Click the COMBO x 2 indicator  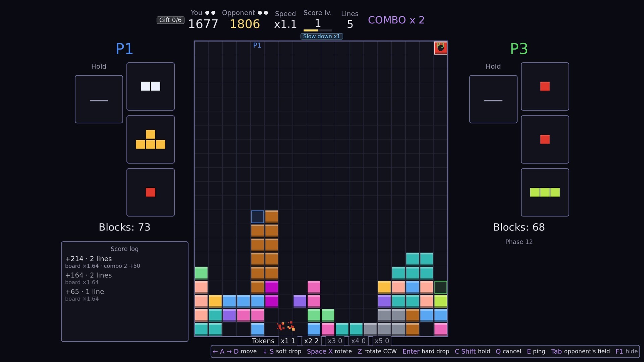pos(396,20)
